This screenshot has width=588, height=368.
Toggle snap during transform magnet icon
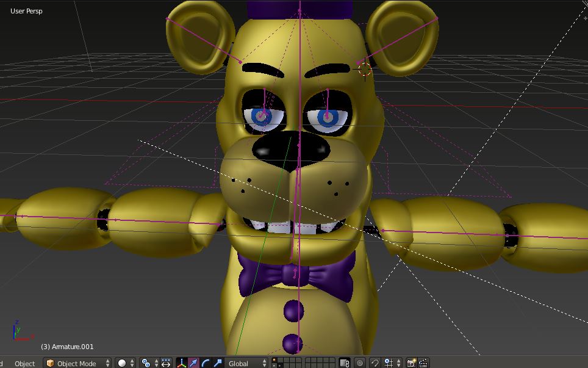click(375, 363)
